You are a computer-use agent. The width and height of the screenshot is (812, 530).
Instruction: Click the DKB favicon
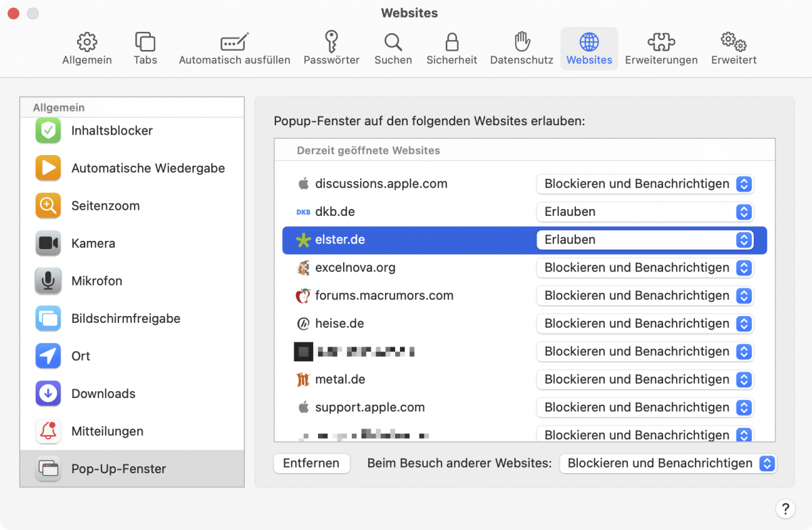click(x=303, y=212)
